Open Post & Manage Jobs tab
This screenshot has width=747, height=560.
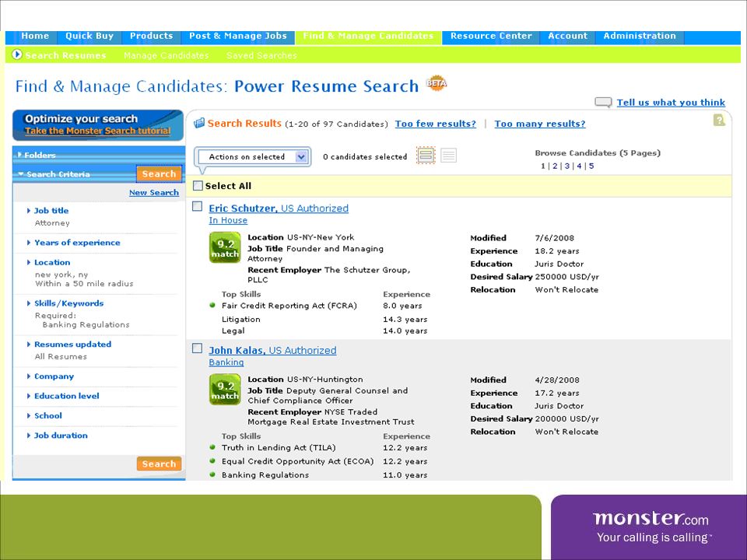238,37
